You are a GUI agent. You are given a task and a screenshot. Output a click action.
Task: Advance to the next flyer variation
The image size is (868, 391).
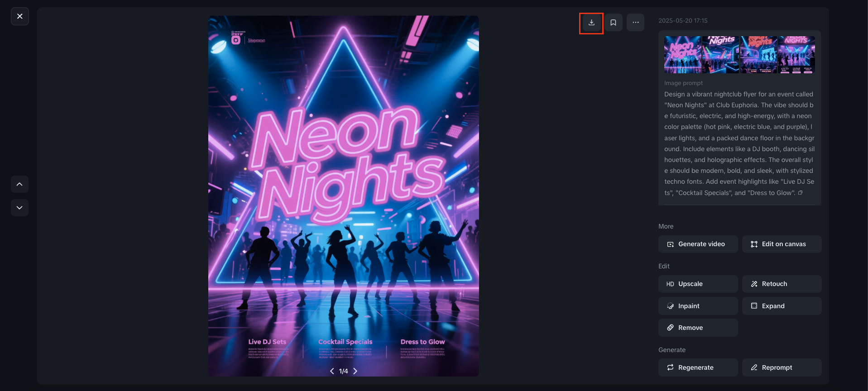pos(355,371)
